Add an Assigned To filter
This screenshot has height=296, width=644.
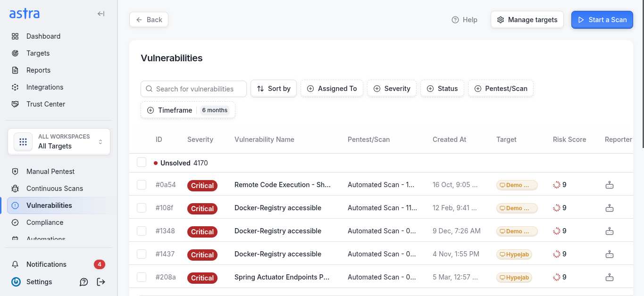point(332,89)
